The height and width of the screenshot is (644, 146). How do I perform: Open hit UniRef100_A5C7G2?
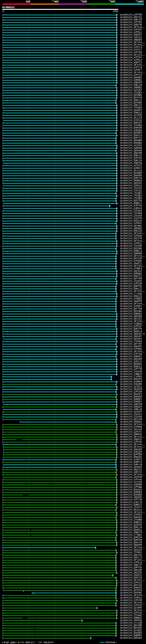(x=131, y=17)
